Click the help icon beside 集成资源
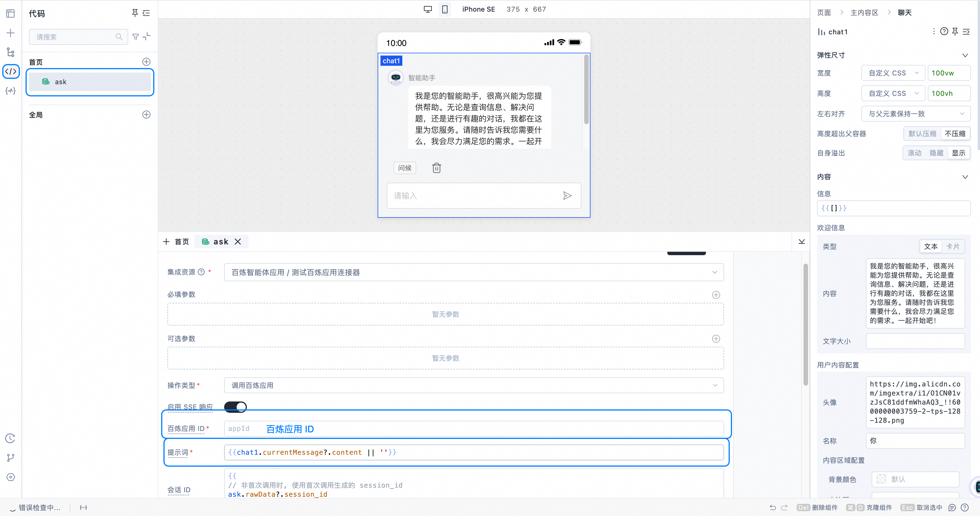 (201, 272)
